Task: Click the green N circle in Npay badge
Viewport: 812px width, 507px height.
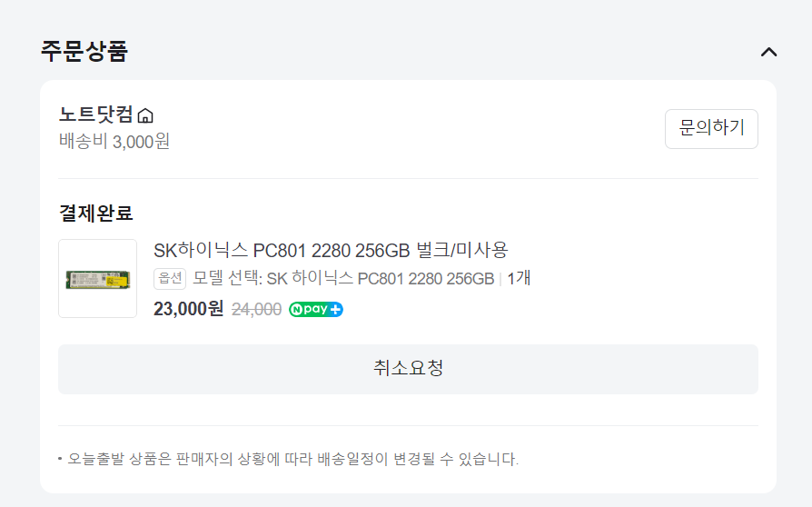Action: (296, 310)
